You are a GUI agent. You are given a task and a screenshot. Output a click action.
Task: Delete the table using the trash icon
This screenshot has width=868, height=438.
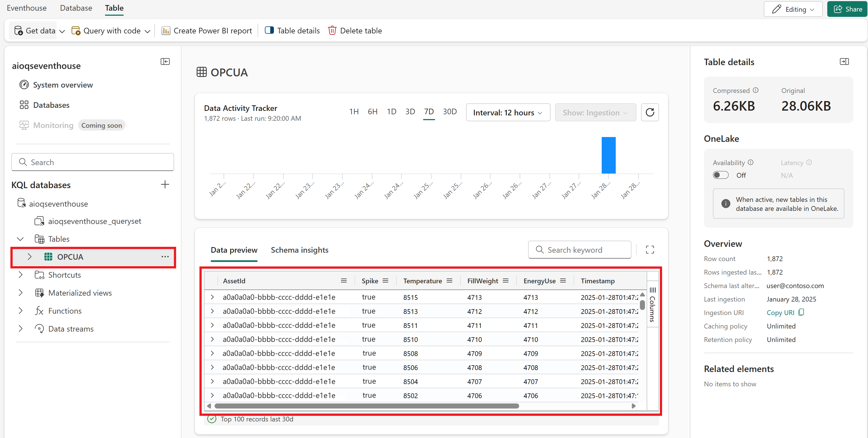(332, 30)
